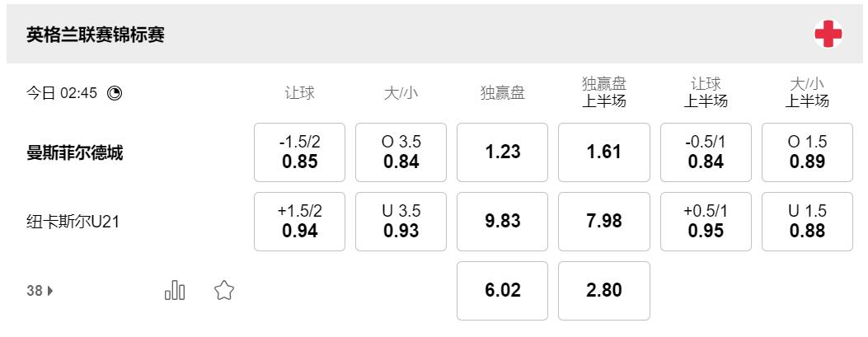Open match statistics bar chart icon
Viewport: 868px width, 337px height.
[175, 290]
